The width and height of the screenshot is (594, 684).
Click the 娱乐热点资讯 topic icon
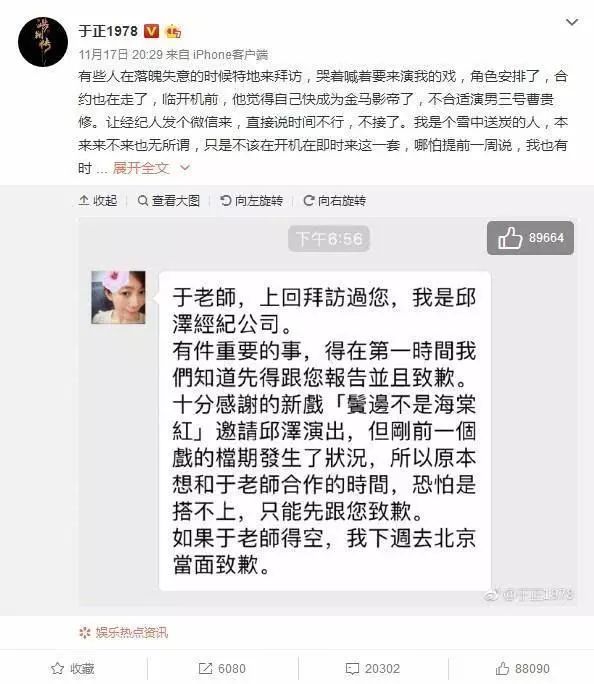pyautogui.click(x=85, y=633)
